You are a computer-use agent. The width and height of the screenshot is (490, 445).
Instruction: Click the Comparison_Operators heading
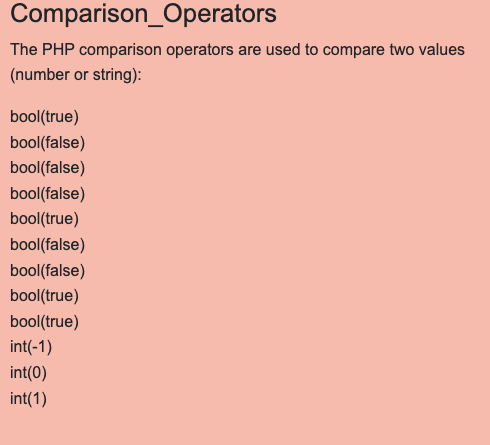143,14
